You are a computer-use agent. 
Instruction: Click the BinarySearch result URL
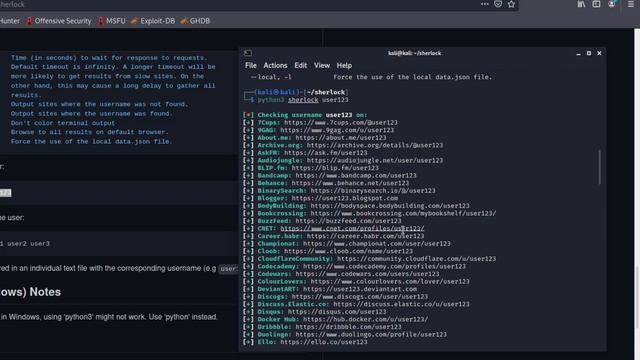coord(373,191)
